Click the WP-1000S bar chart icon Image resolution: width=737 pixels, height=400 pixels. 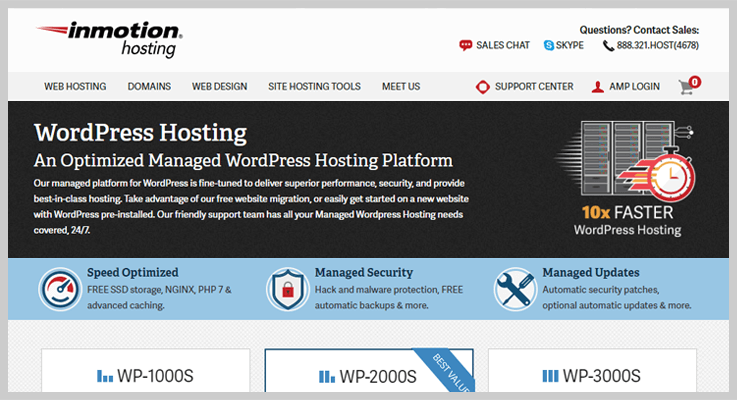point(105,376)
